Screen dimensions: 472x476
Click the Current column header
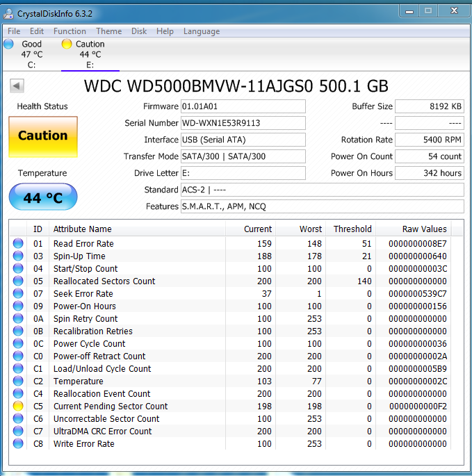click(x=250, y=229)
